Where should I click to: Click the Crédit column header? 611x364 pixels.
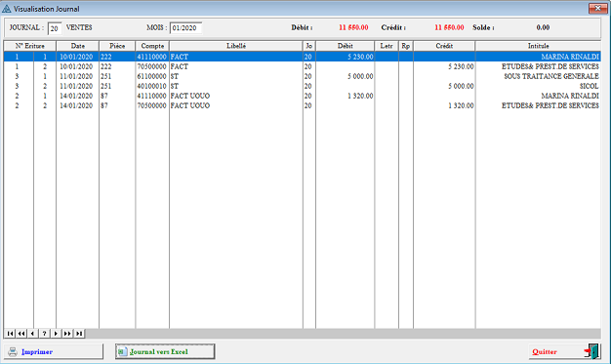coord(444,46)
